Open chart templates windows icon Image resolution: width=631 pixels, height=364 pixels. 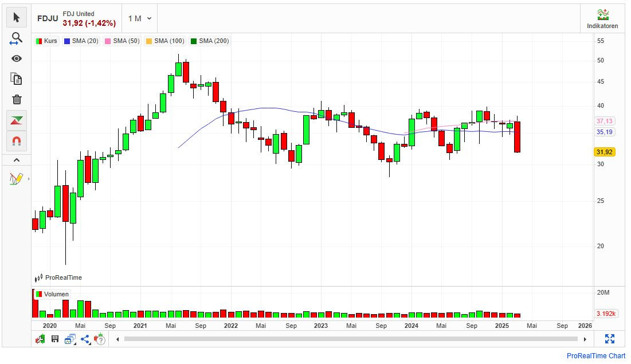70,339
